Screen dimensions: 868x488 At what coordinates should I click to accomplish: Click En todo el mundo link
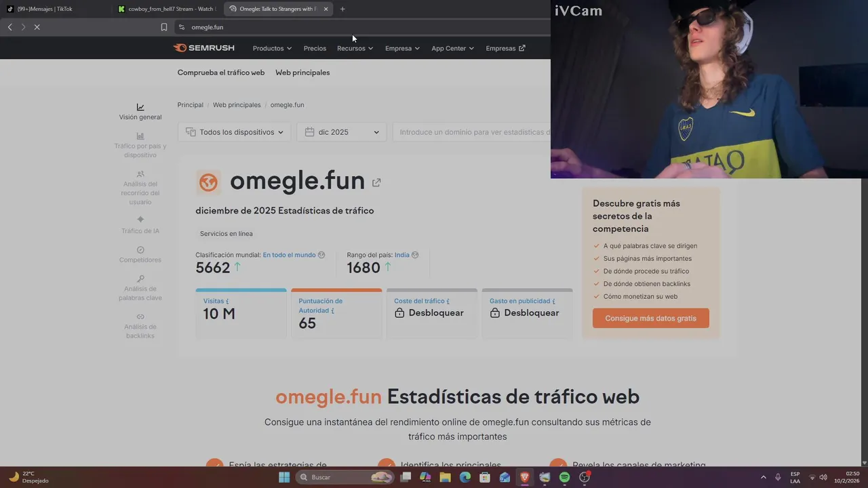289,255
